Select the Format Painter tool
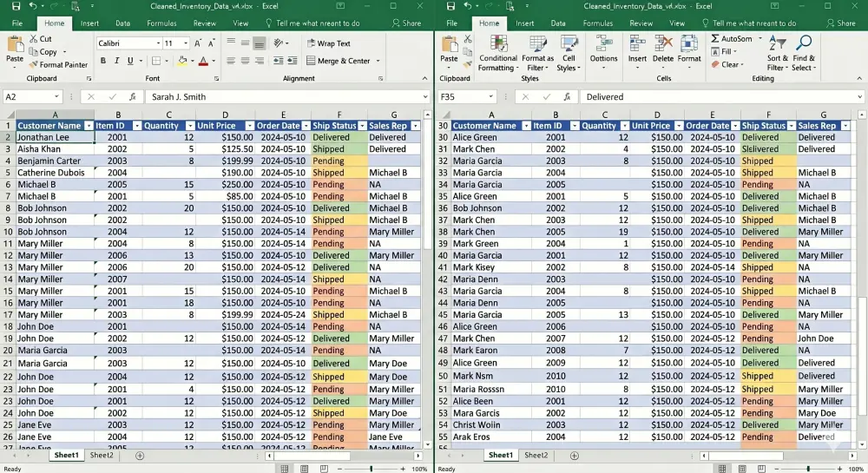The width and height of the screenshot is (868, 473). tap(59, 65)
